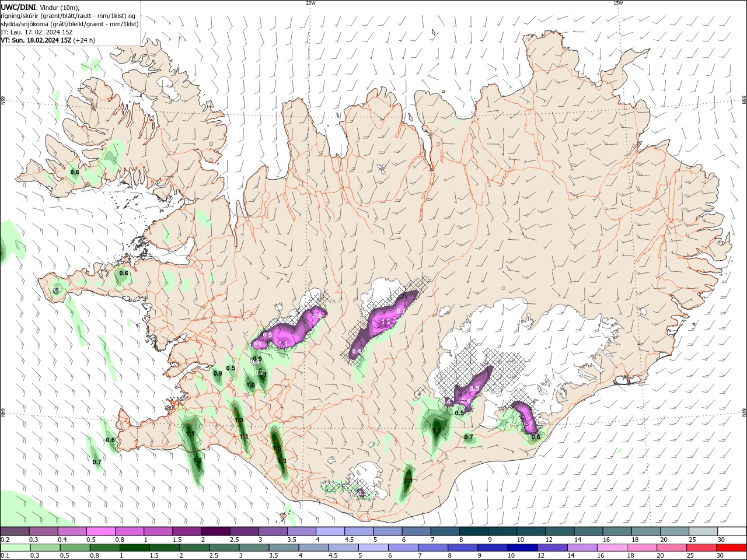
Task: Click the '30' label in the upper legend
Action: pyautogui.click(x=721, y=540)
